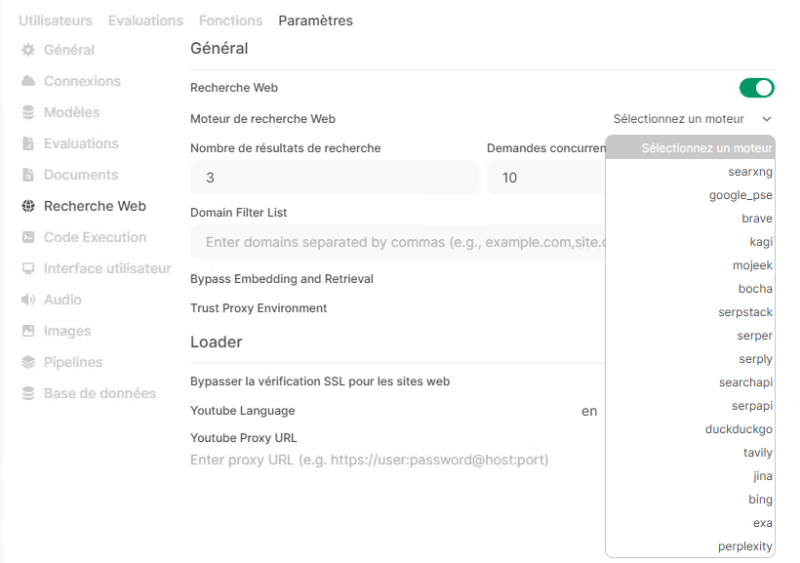Screen dimensions: 800x563
Task: Click the Audio speaker icon
Action: 28,300
